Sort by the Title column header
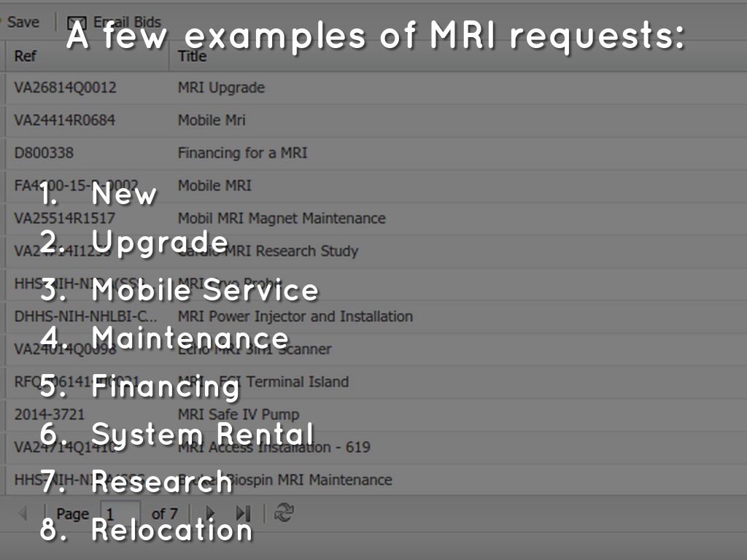Viewport: 747px width, 560px height. (192, 56)
